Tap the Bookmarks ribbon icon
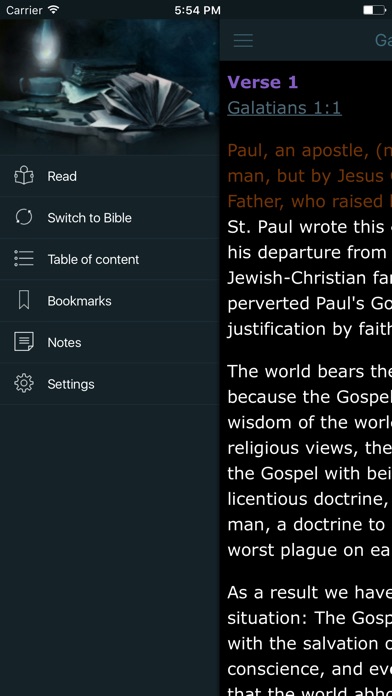Screen dimensions: 392x696 (x=24, y=301)
